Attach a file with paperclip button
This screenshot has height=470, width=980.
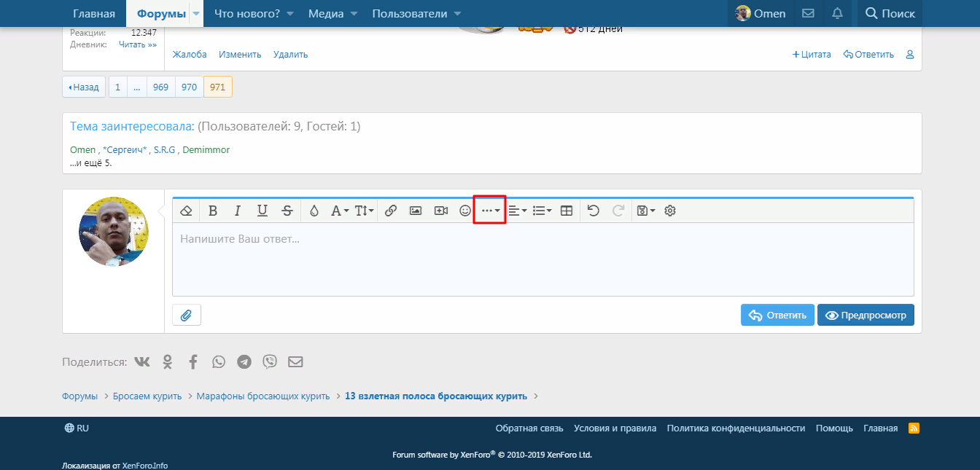[187, 315]
